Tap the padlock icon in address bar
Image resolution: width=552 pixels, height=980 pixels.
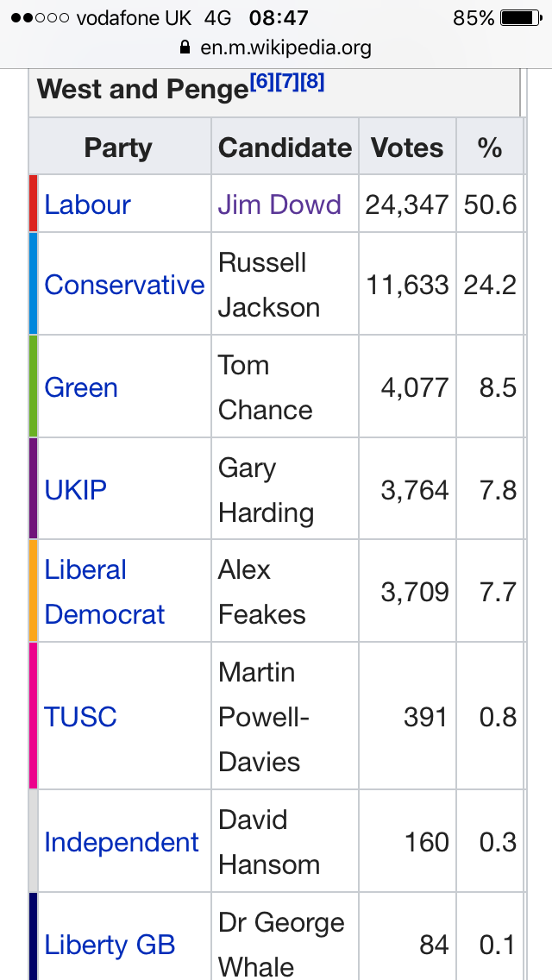184,47
